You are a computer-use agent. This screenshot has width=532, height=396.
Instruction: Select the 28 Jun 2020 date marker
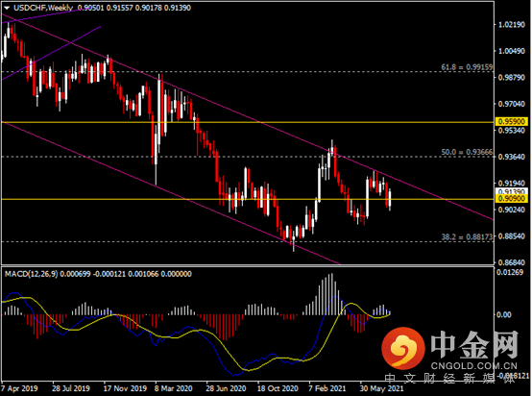click(226, 388)
